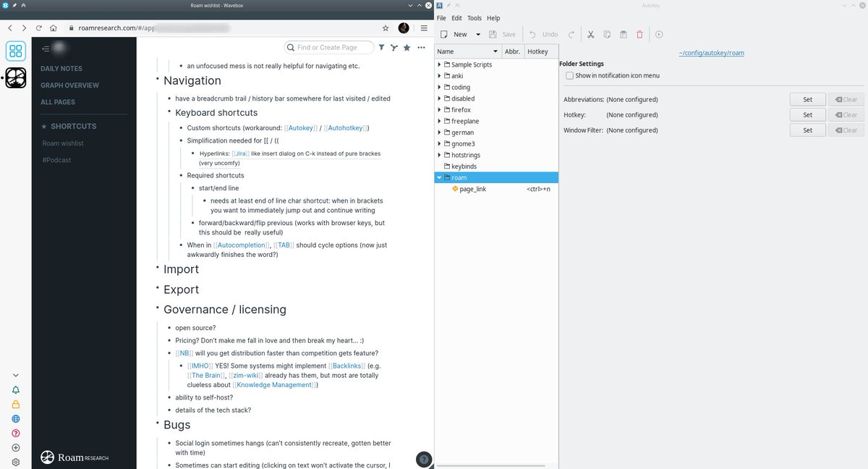Expand the anki folder
The width and height of the screenshot is (868, 469).
pos(439,76)
